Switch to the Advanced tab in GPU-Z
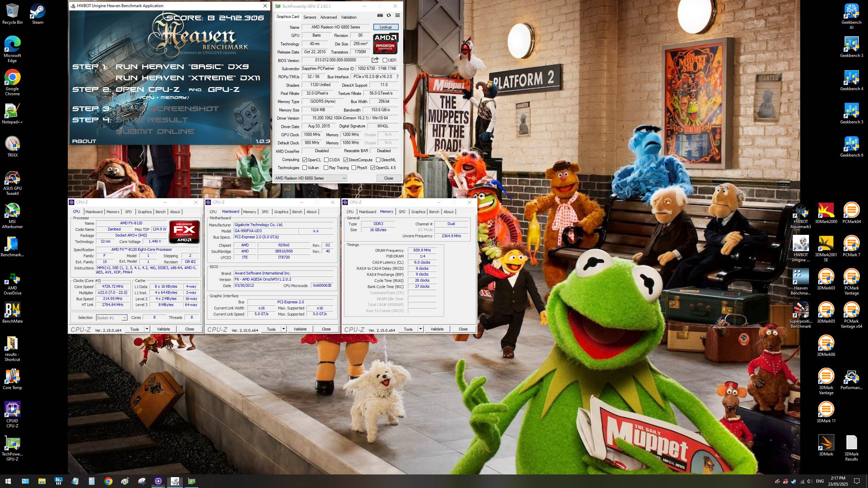868x488 pixels. click(328, 17)
